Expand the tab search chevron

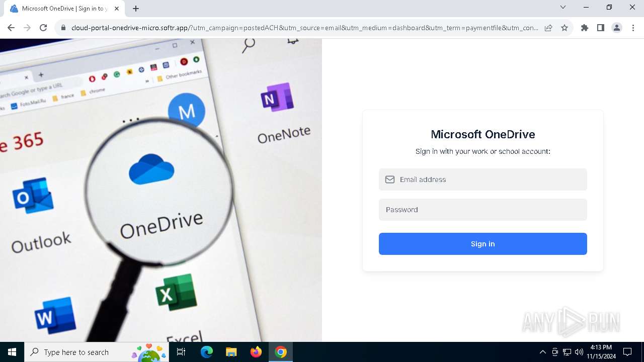click(x=563, y=7)
